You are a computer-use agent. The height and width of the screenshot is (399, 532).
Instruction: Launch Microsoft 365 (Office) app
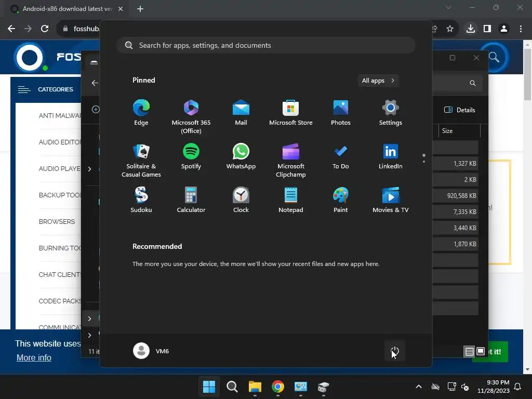tap(191, 116)
